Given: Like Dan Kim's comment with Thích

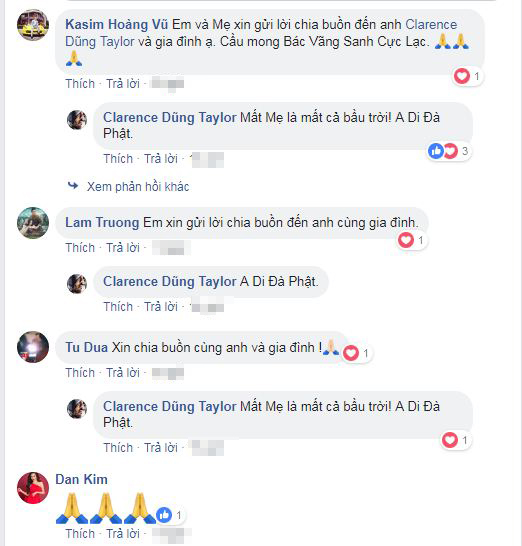Looking at the screenshot, I should click(x=80, y=533).
